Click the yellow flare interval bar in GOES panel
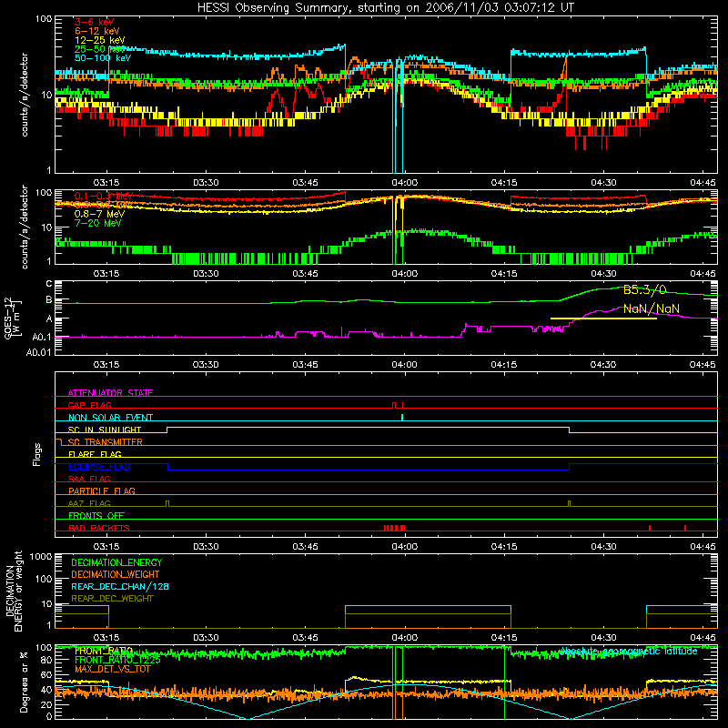Viewport: 728px width, 728px height. [603, 318]
